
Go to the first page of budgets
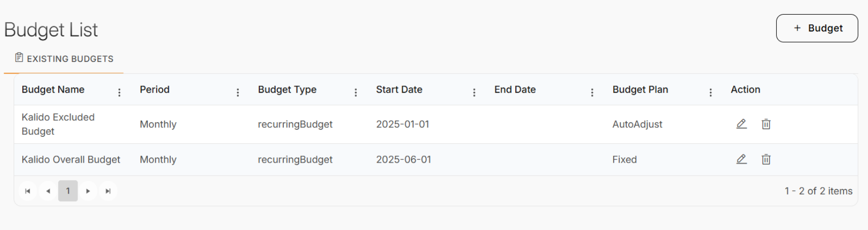tap(28, 191)
